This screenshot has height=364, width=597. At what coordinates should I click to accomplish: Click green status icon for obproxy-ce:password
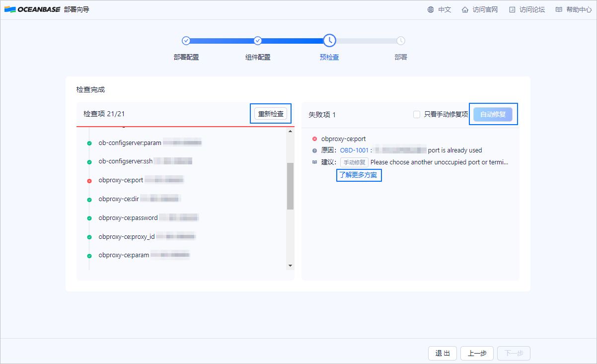(x=89, y=218)
